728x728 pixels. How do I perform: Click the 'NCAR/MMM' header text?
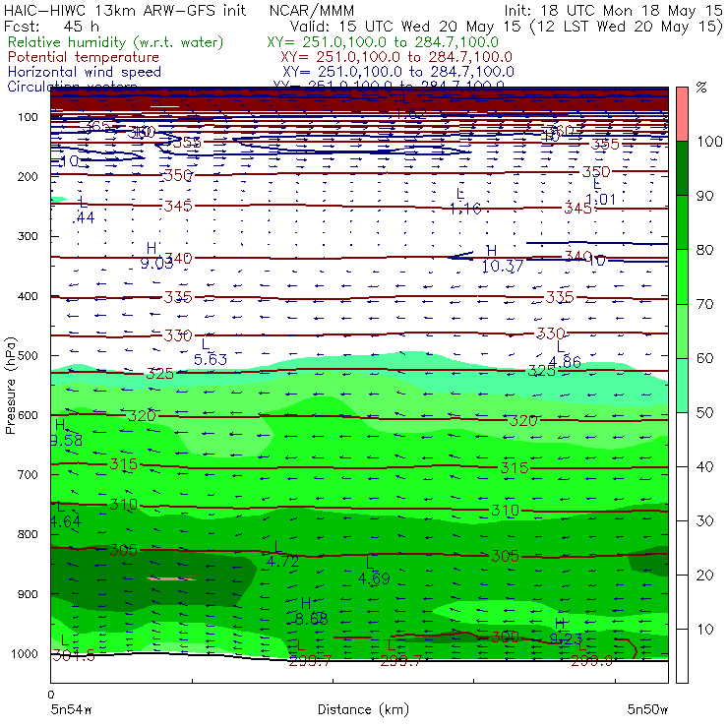click(312, 11)
